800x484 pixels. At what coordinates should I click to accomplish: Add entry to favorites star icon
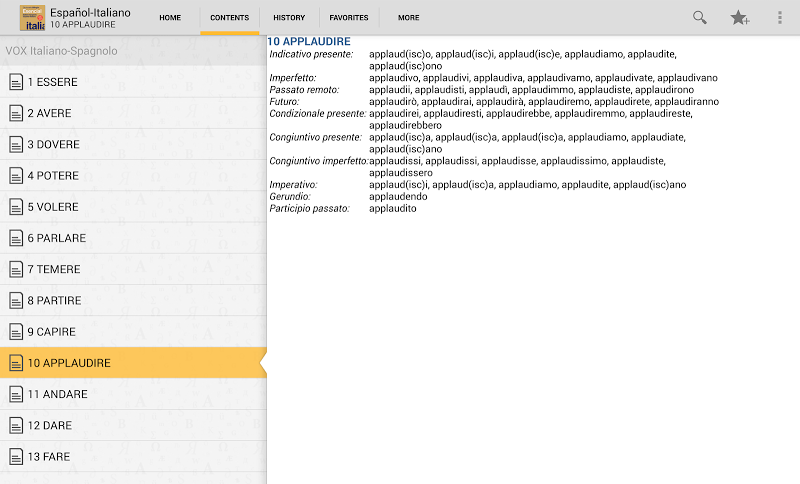pyautogui.click(x=739, y=18)
